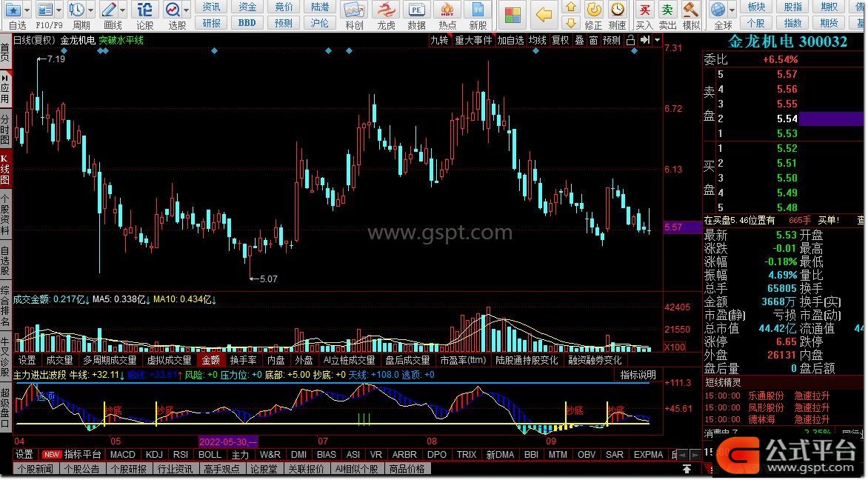Screen dimensions: 868x480
Task: Open the F10/F9 company info icon
Action: (44, 10)
